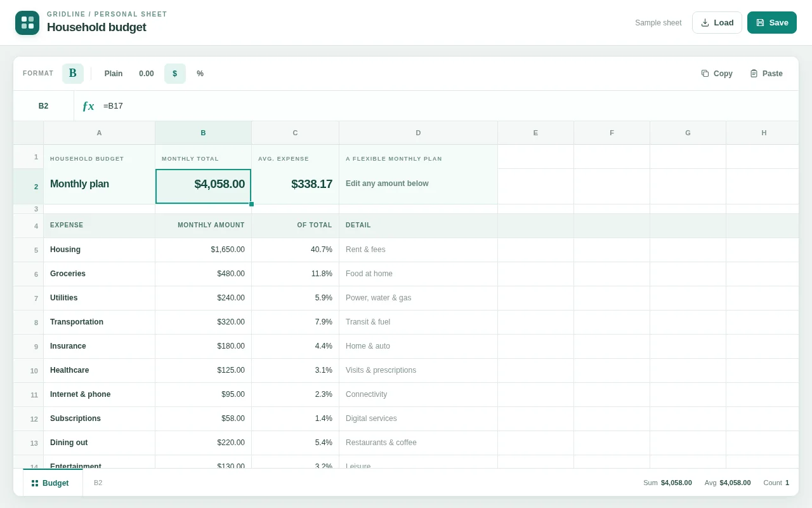Viewport: 812px width, 508px height.
Task: Click the Load button
Action: [x=717, y=22]
